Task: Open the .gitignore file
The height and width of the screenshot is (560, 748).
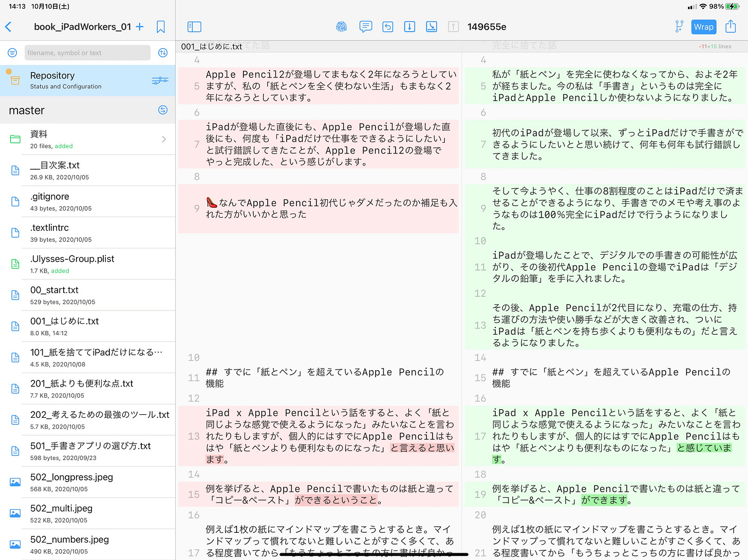Action: click(x=87, y=202)
